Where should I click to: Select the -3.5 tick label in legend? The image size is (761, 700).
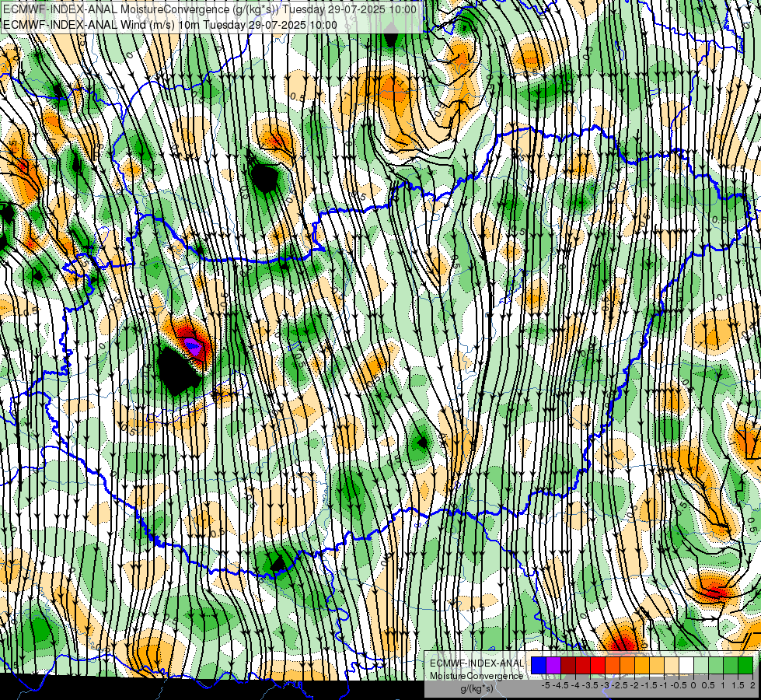point(590,685)
